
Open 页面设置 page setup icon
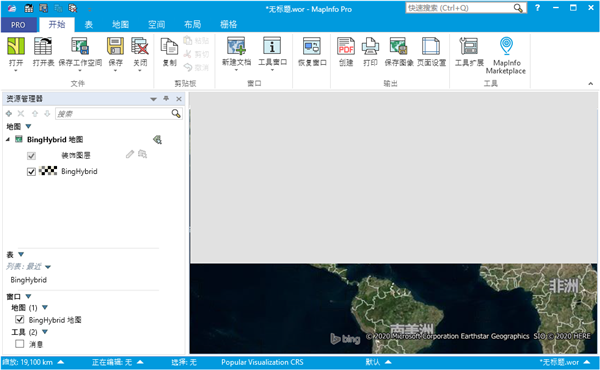[431, 46]
